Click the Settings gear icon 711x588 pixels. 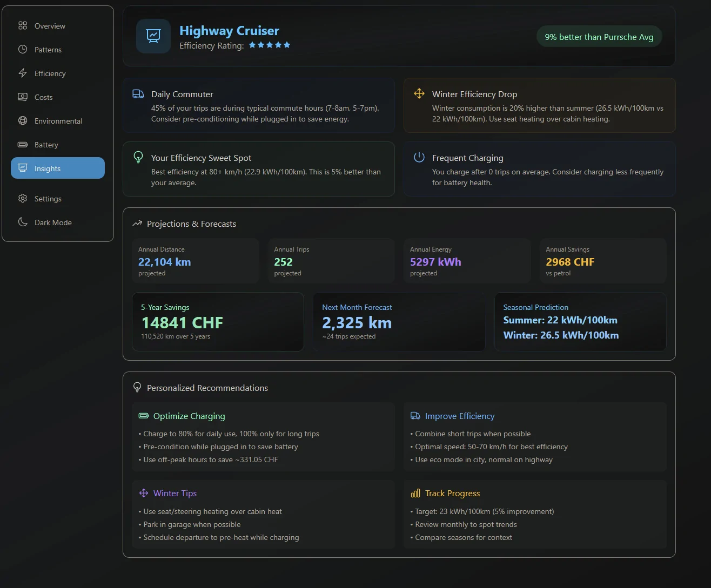point(23,198)
